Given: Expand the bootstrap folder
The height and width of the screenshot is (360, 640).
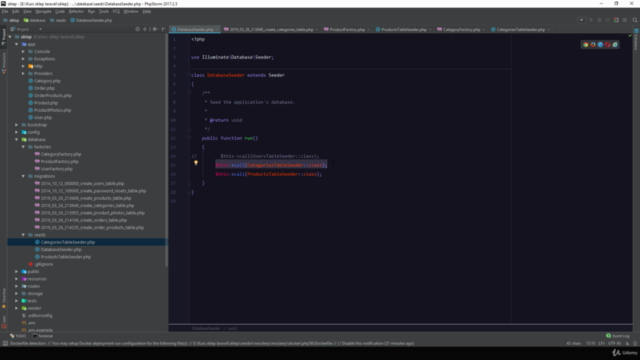Looking at the screenshot, I should (x=17, y=125).
